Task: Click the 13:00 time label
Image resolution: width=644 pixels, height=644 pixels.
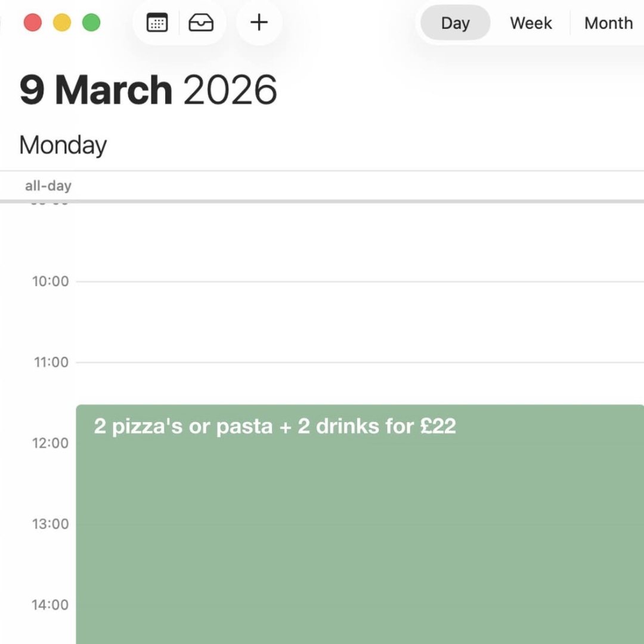Action: [x=50, y=524]
